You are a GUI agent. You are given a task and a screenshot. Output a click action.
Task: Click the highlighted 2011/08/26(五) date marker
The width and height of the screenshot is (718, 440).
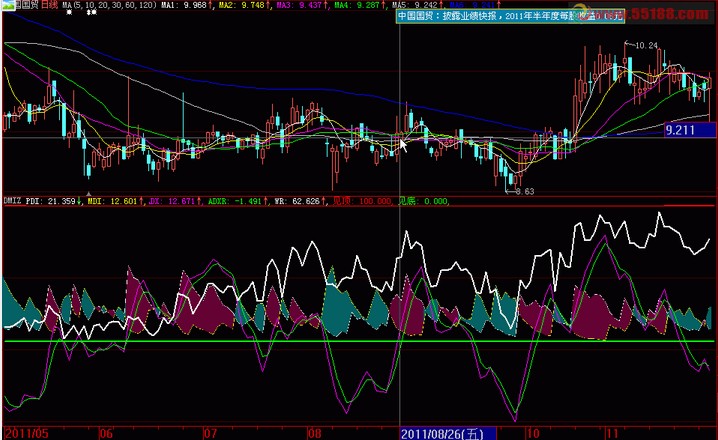(447, 433)
